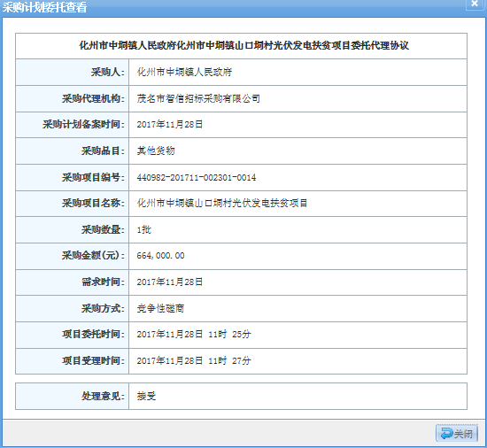Viewport: 487px width, 448px height.
Task: Select the agreement title header text
Action: [x=243, y=46]
